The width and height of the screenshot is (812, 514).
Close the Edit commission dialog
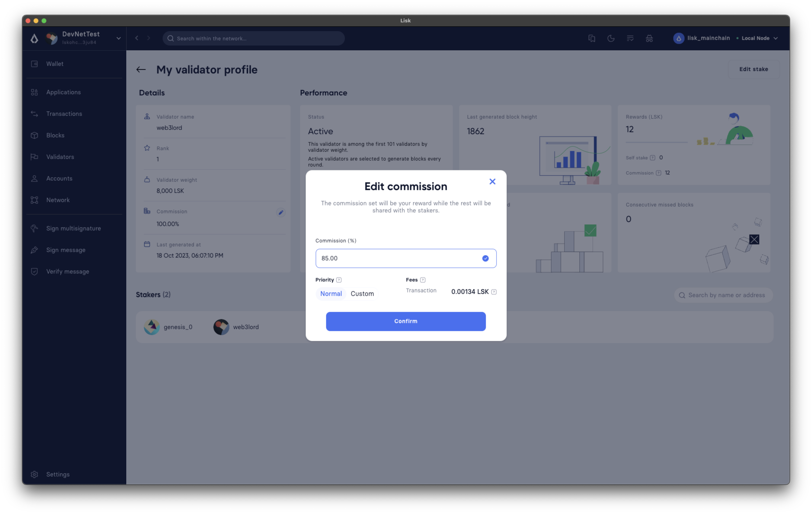tap(492, 182)
